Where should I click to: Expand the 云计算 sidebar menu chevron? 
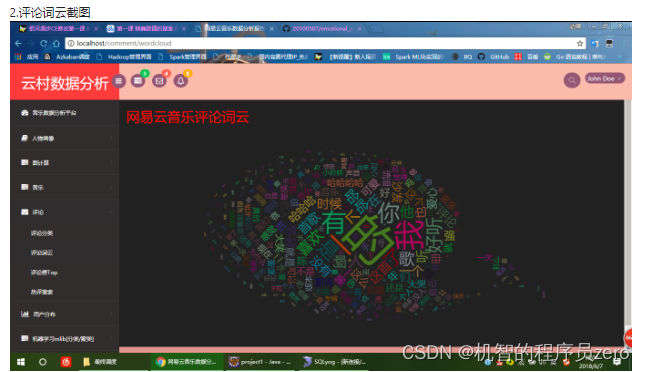(x=111, y=163)
